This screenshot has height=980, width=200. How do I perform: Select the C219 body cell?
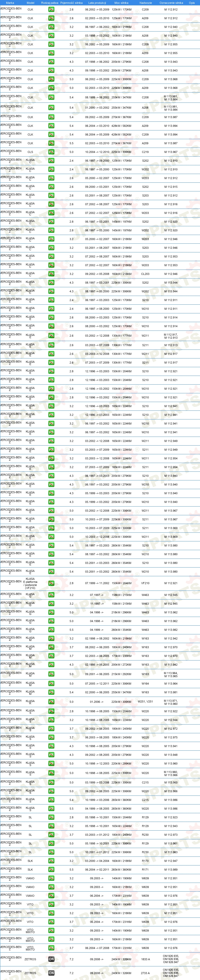click(145, 152)
